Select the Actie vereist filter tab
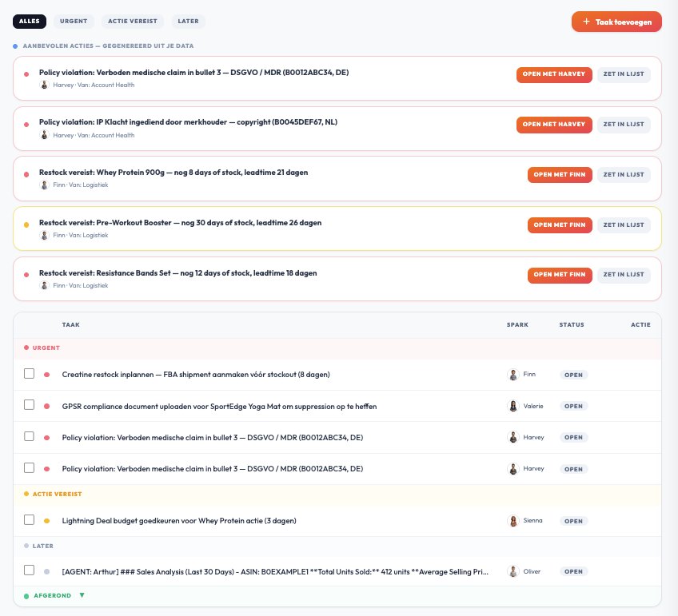678x616 pixels. 133,21
